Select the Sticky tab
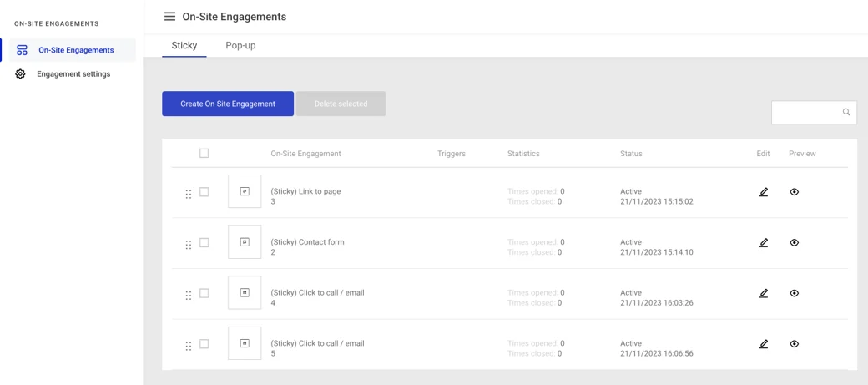 [x=184, y=46]
